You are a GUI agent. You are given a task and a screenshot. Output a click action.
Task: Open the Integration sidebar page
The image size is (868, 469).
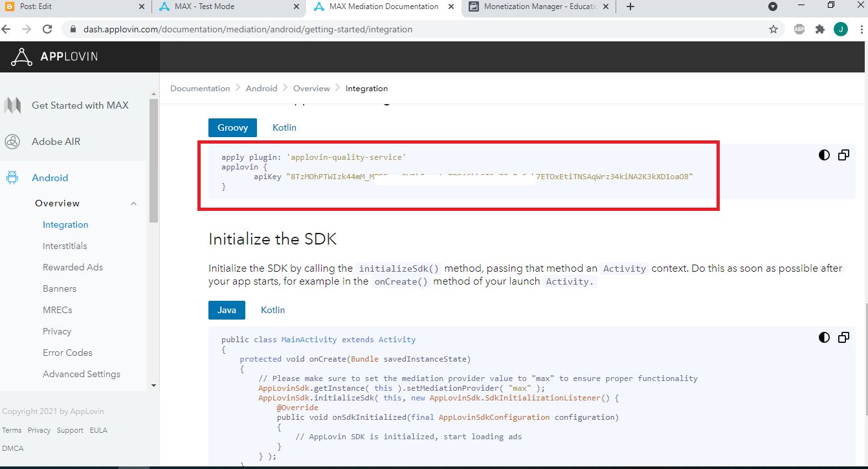(65, 224)
